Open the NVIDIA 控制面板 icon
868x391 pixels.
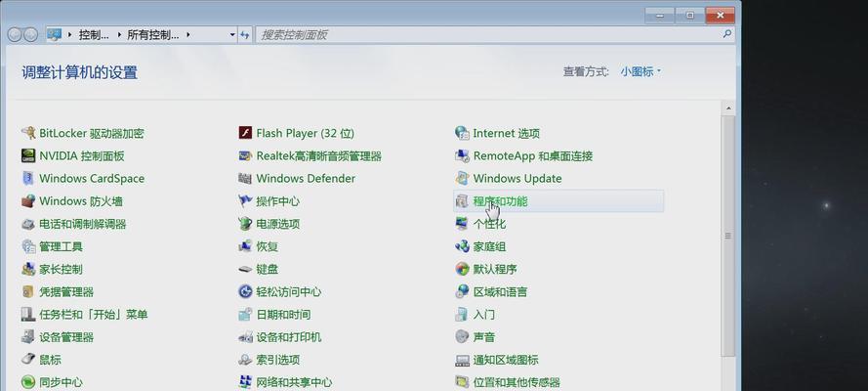28,155
